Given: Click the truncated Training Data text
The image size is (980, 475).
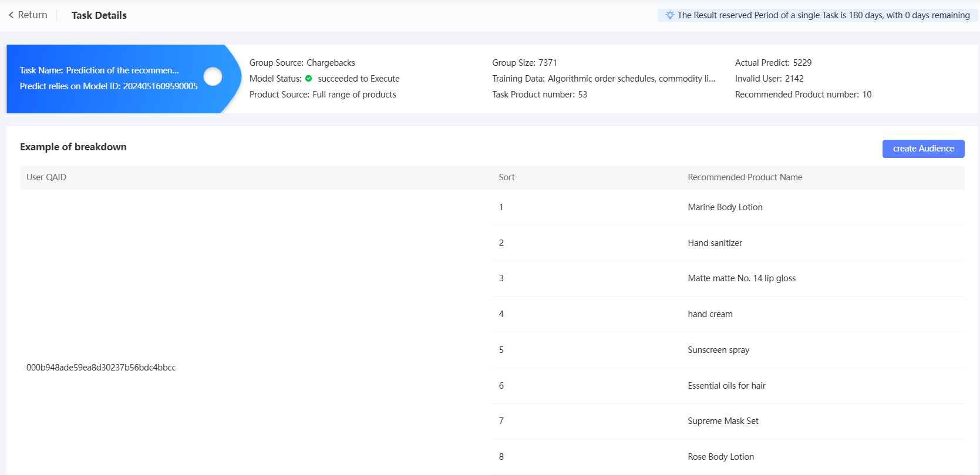Looking at the screenshot, I should click(x=604, y=79).
